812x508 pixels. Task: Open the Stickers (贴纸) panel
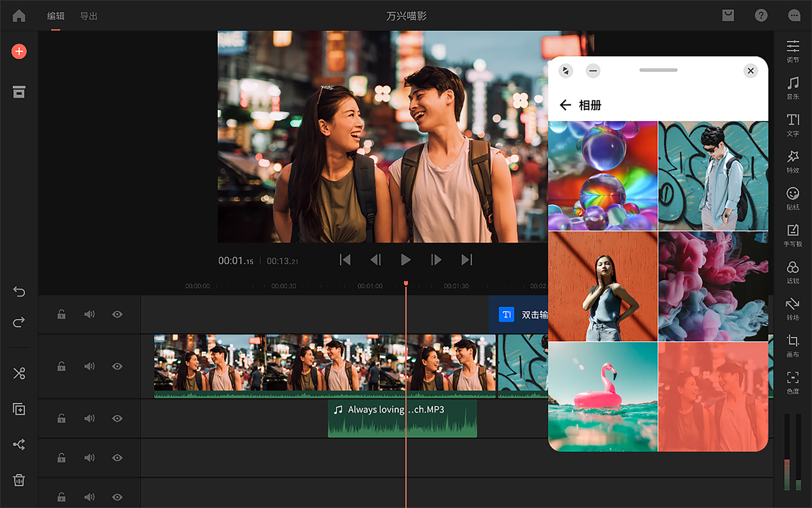[792, 198]
